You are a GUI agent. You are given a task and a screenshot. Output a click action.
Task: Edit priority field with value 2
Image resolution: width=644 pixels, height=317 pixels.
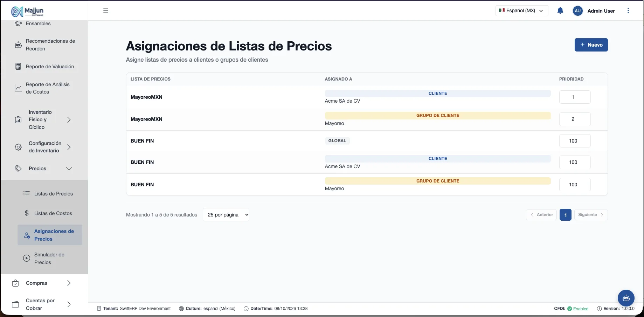575,119
